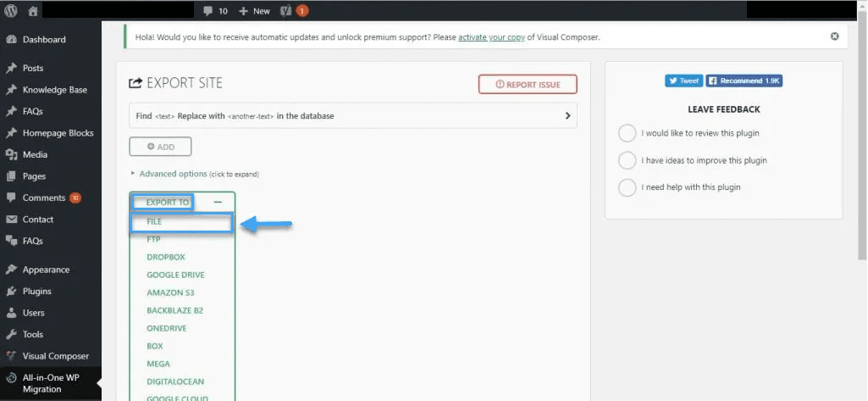Choose Amazon S3 export option

(170, 293)
